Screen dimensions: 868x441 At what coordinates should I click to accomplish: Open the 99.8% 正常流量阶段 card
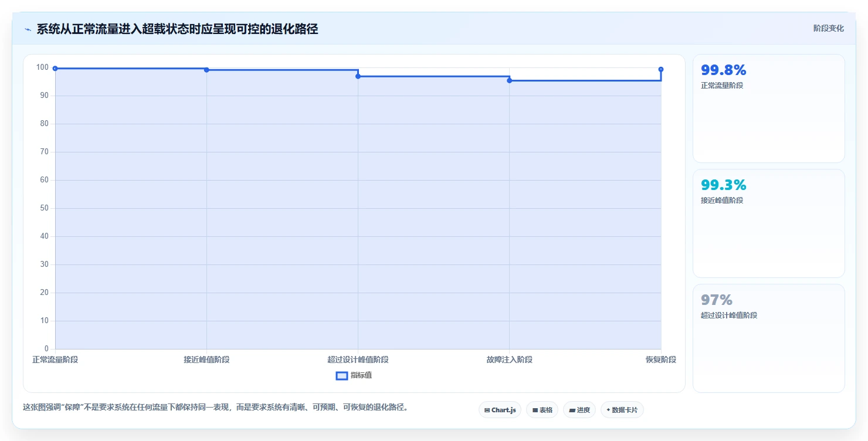click(769, 108)
